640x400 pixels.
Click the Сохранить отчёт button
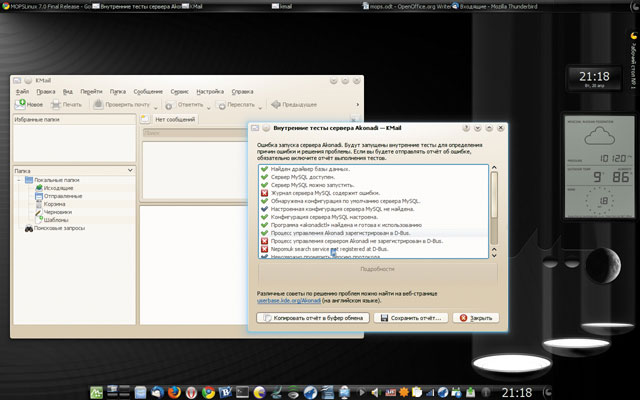coord(411,318)
